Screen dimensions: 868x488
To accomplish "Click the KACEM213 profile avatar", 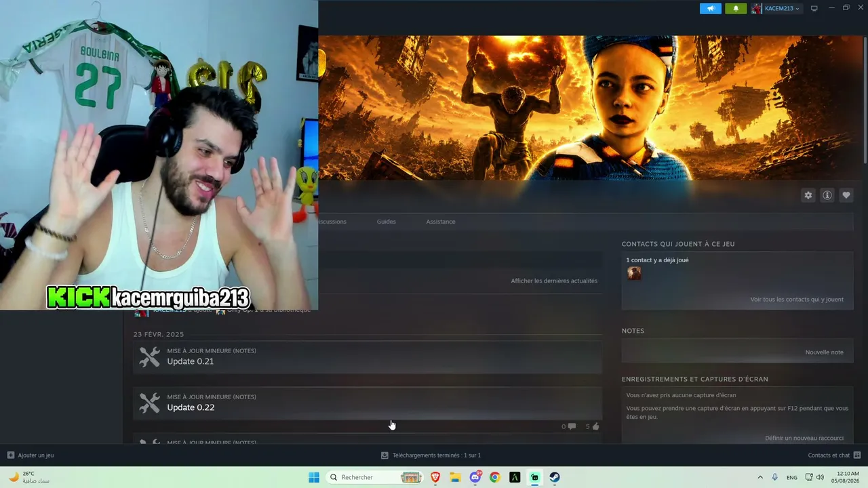I will [x=757, y=8].
